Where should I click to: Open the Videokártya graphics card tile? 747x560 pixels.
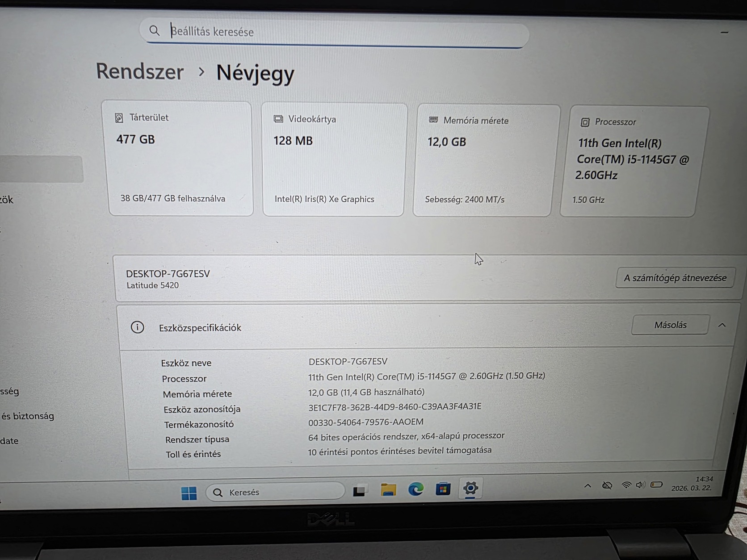tap(334, 160)
